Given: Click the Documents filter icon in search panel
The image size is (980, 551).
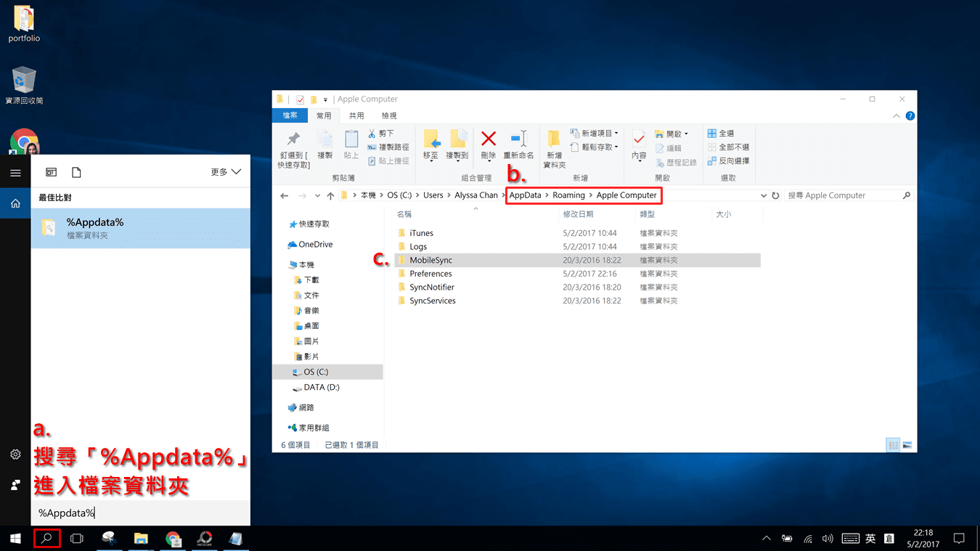Looking at the screenshot, I should tap(76, 172).
